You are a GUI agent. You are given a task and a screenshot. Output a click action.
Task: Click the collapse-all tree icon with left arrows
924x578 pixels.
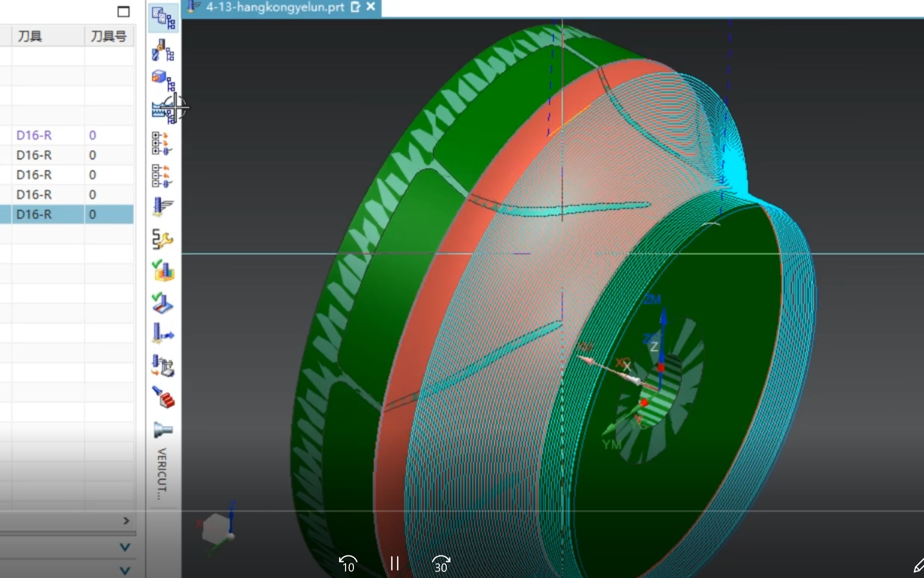coord(162,176)
